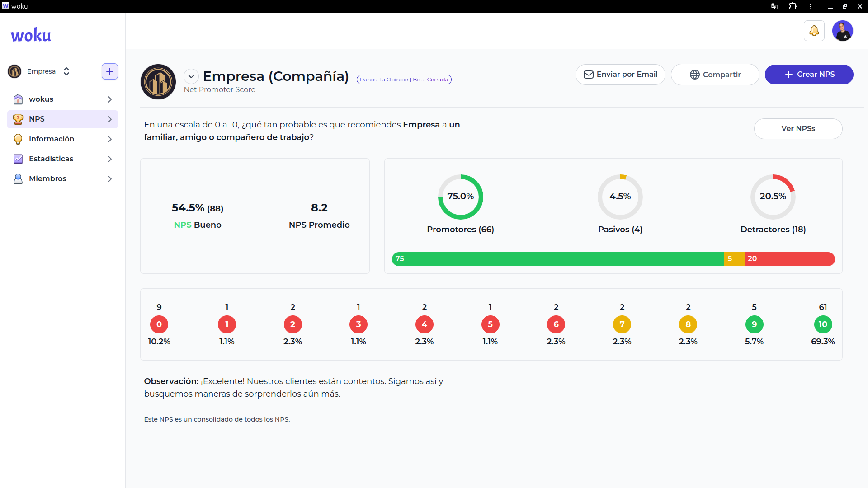868x488 pixels.
Task: Click the Danos Tu Opinión Beta Cerrada badge
Action: pos(404,79)
